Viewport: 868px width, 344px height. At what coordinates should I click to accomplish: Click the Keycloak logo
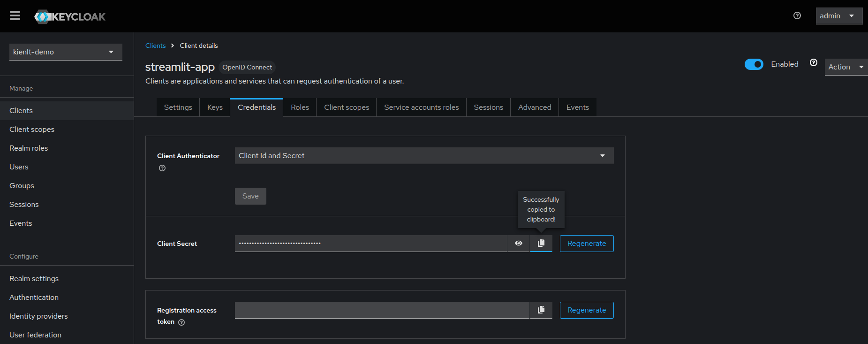point(70,17)
